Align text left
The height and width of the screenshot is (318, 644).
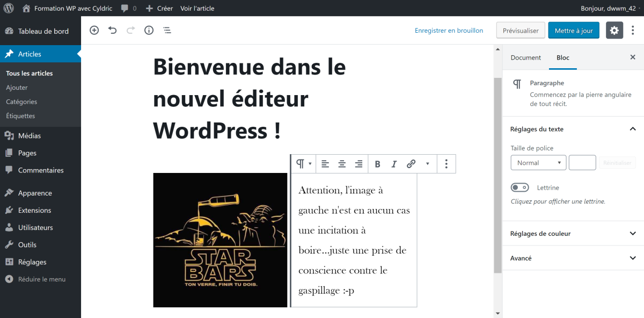325,164
